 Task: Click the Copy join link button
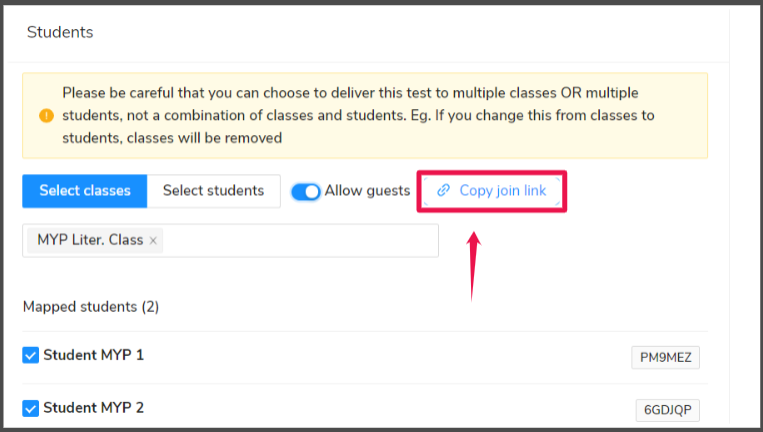491,191
